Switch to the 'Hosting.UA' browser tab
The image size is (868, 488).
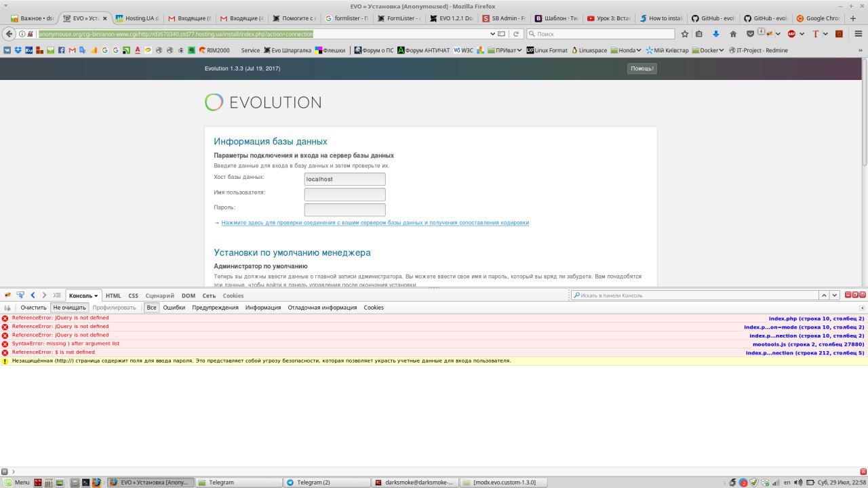(x=138, y=18)
